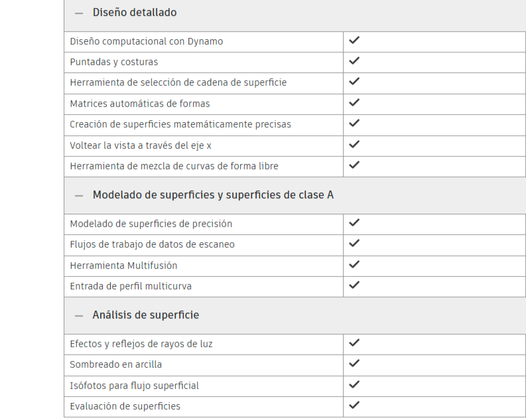Click checkmark for Voltear la vista row

[x=354, y=144]
